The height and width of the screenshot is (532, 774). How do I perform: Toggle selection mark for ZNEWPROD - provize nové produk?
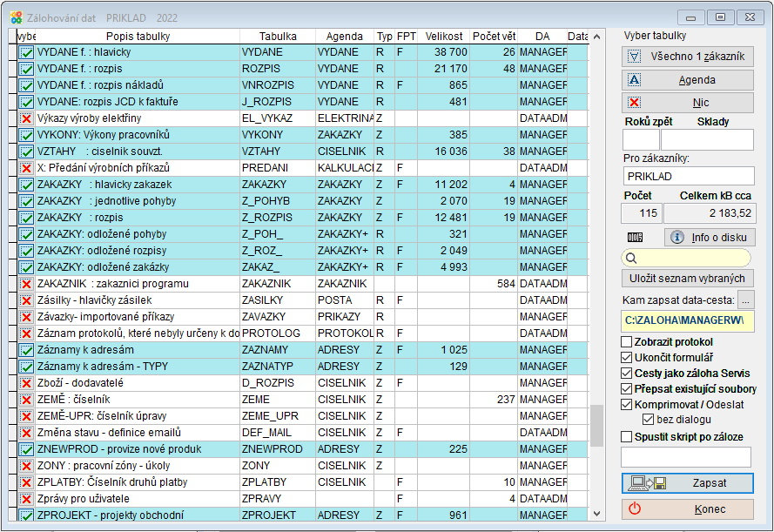click(26, 449)
